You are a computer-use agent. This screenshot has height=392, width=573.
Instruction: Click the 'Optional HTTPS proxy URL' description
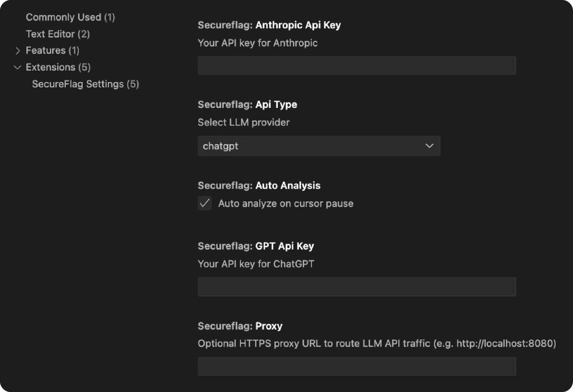click(377, 343)
